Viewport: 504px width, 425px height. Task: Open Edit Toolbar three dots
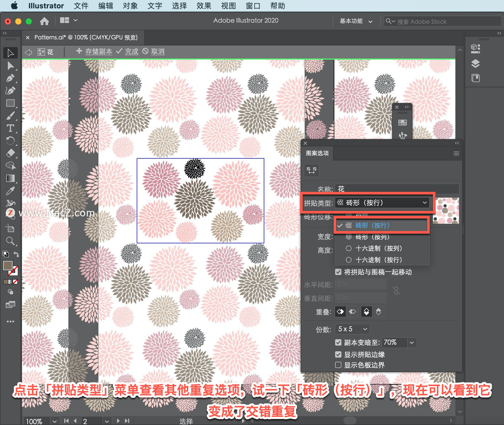10,322
